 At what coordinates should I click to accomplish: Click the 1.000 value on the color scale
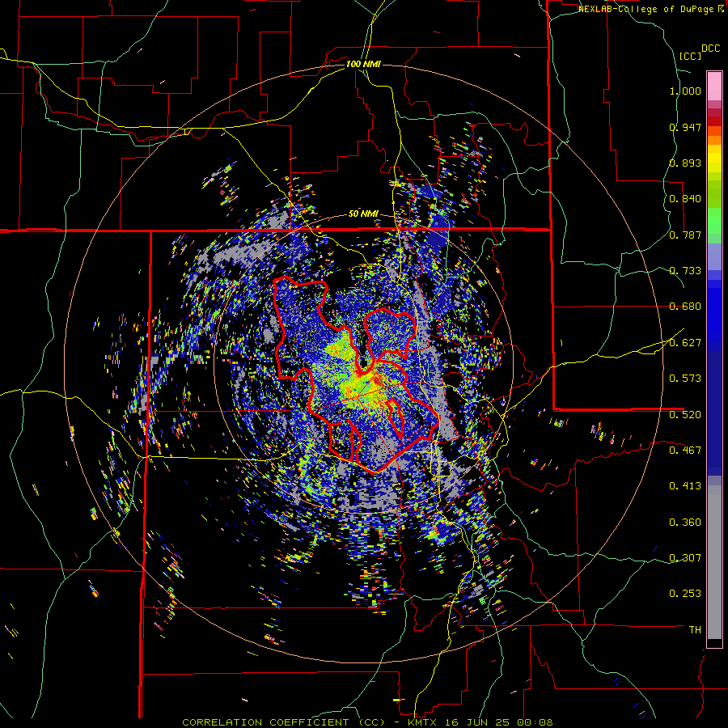(x=685, y=91)
